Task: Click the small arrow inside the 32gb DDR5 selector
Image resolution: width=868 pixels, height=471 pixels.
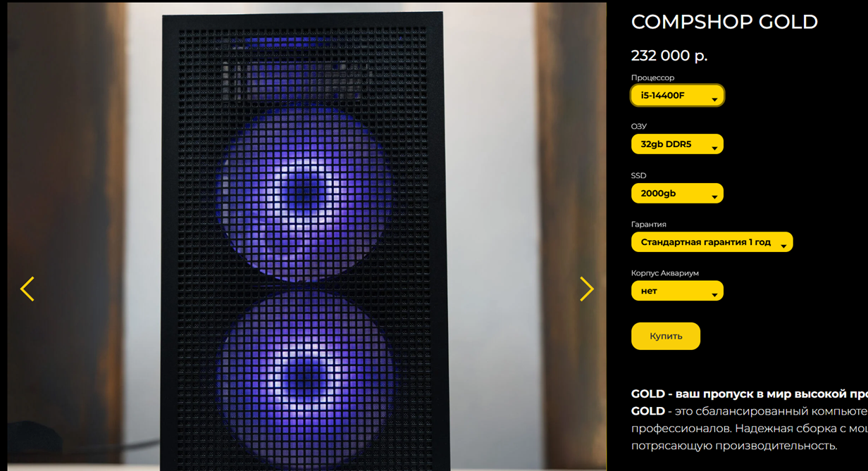Action: 714,148
